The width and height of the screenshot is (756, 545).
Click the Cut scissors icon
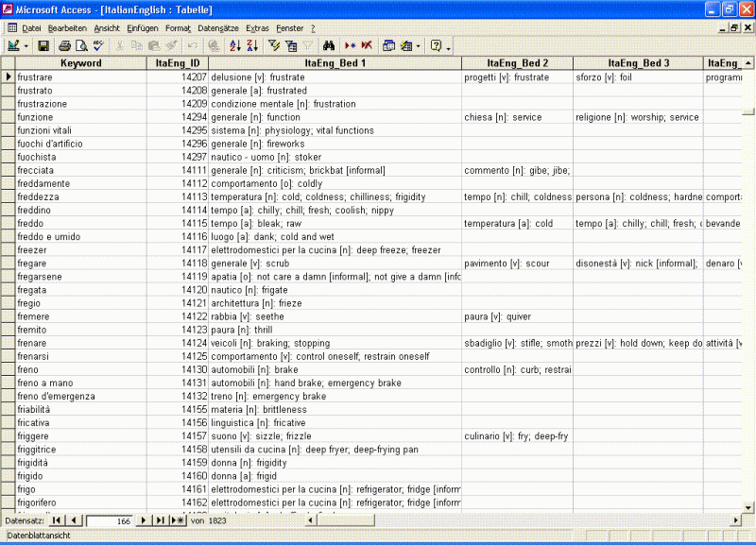120,45
